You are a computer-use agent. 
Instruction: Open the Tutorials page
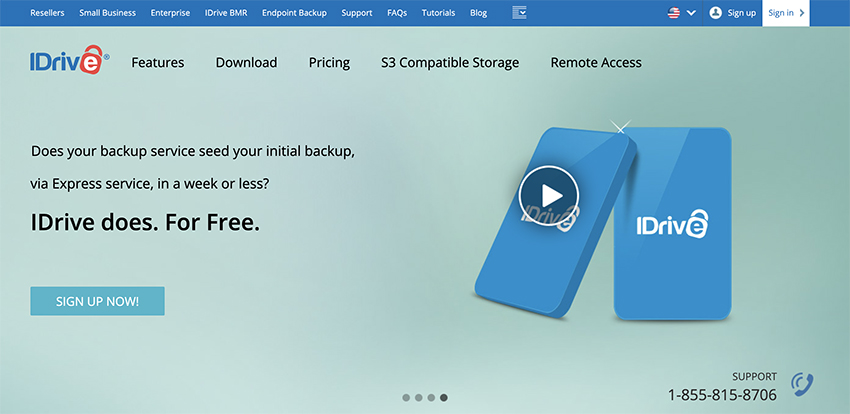pos(439,13)
